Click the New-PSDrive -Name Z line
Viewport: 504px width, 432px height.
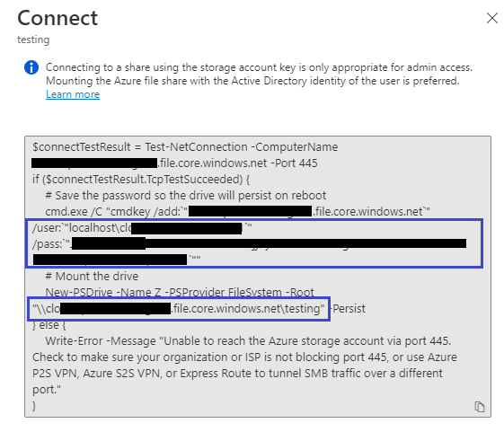pyautogui.click(x=180, y=292)
